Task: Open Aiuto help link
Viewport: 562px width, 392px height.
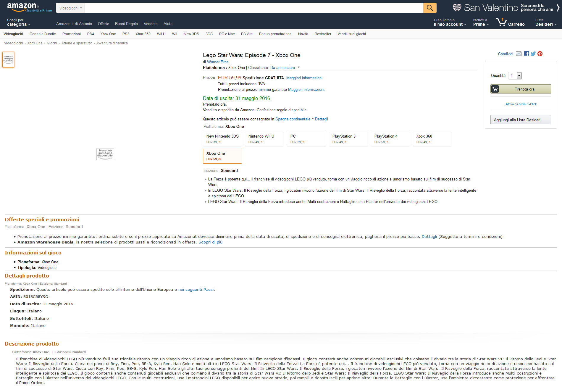Action: [168, 24]
